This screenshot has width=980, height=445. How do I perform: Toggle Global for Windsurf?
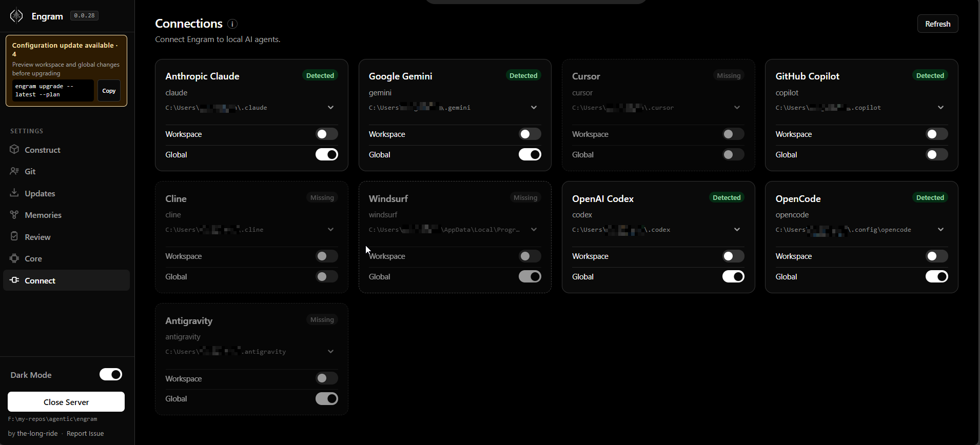(530, 276)
